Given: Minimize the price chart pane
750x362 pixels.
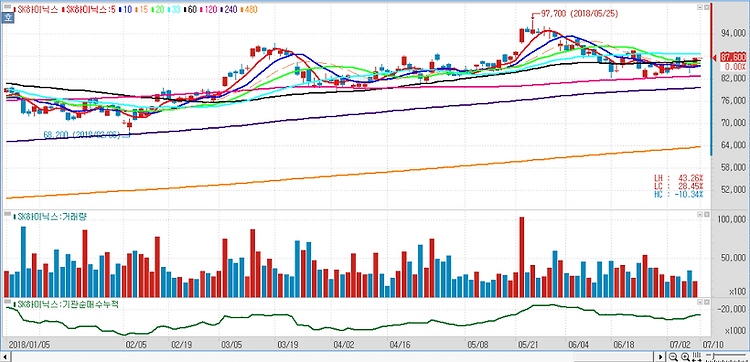Looking at the screenshot, I should pos(700,8).
